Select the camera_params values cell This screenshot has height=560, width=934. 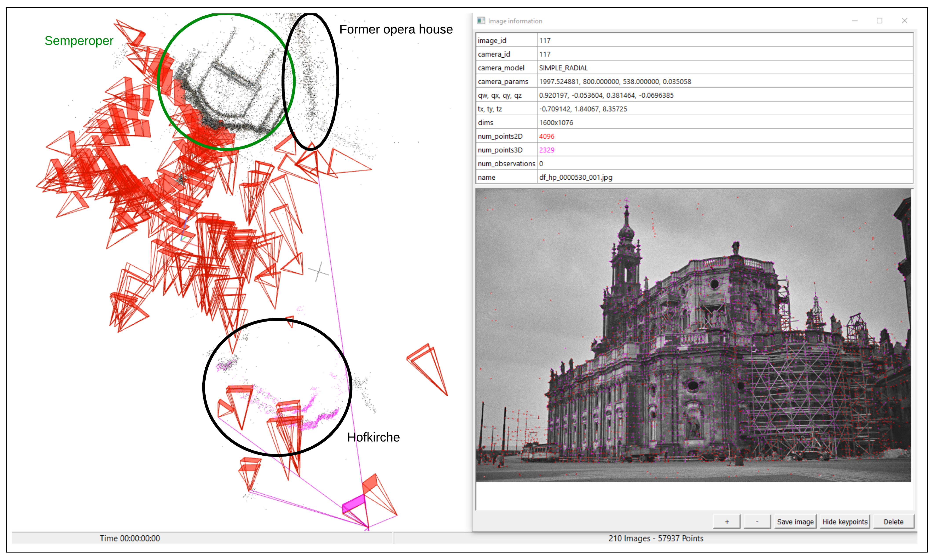725,82
